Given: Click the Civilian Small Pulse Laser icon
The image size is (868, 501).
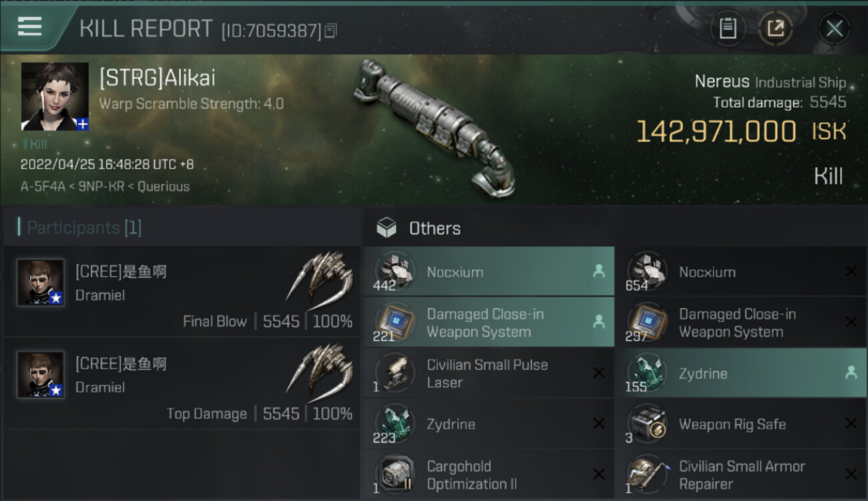Looking at the screenshot, I should click(393, 373).
